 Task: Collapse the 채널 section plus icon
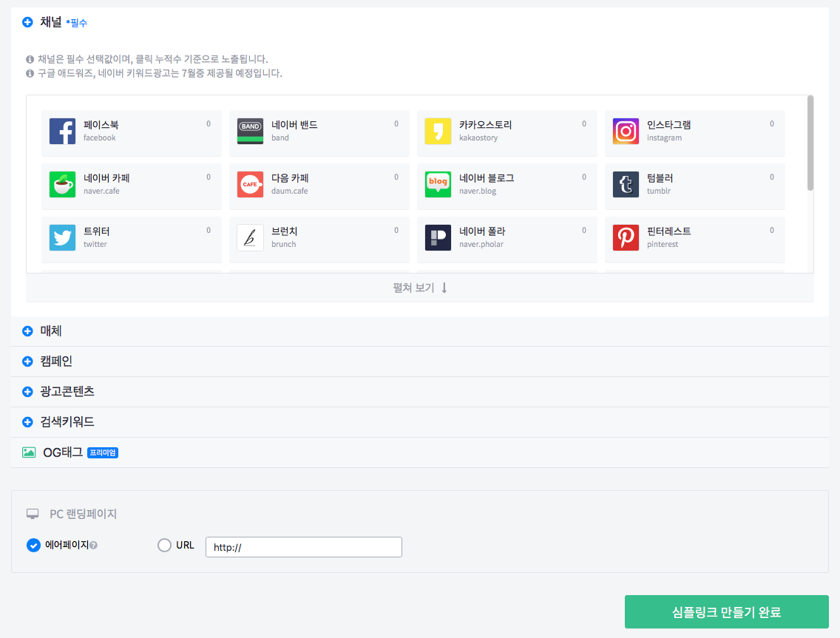pos(27,22)
